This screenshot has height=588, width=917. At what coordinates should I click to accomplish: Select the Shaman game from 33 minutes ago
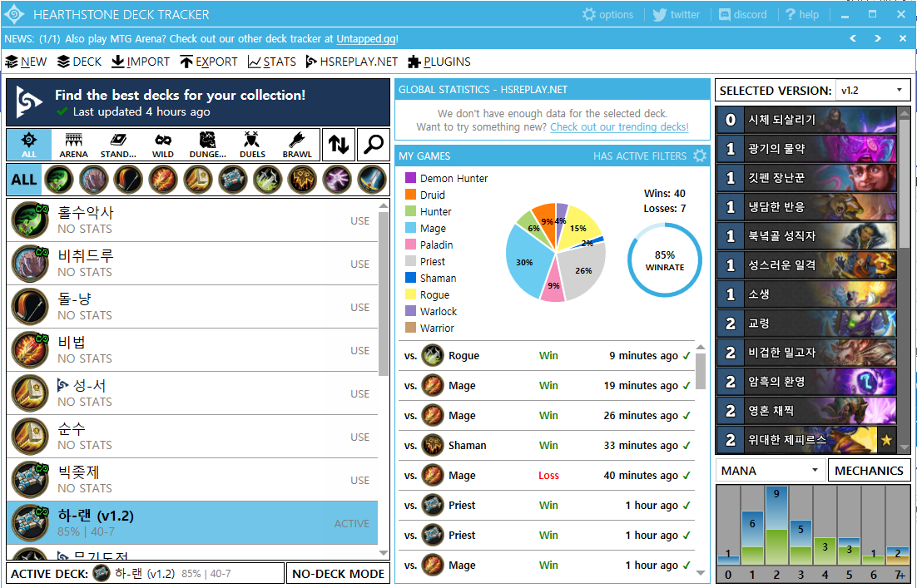[x=547, y=446]
